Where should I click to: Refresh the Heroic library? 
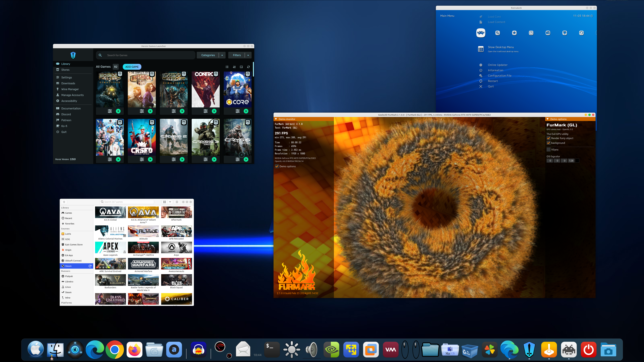point(249,67)
